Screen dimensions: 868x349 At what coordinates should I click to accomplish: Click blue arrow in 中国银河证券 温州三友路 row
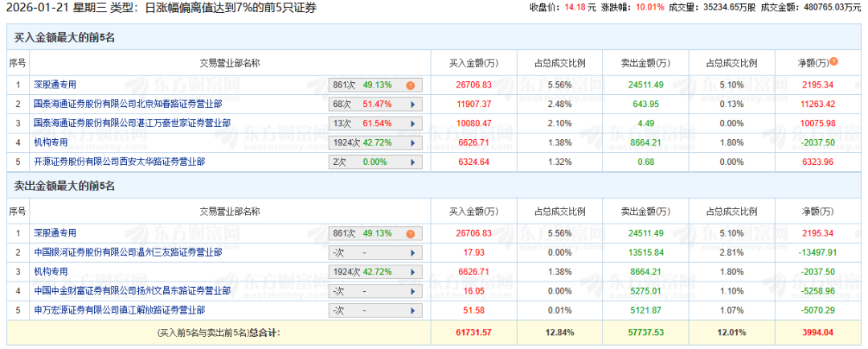412,253
